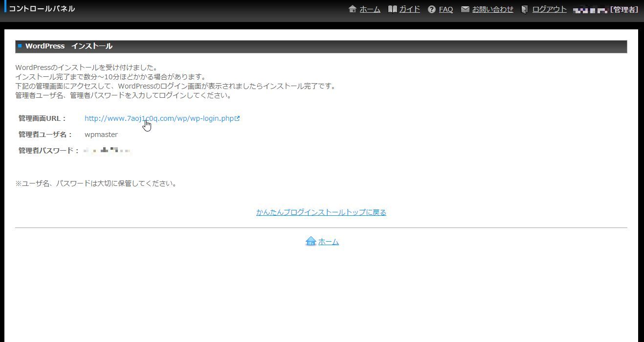Screen dimensions: 644x342
Task: Click the guide book icon
Action: click(392, 9)
